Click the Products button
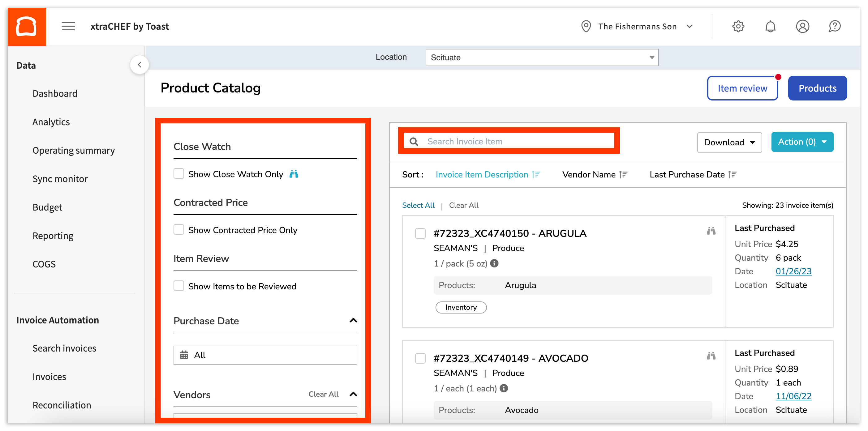 coord(817,88)
